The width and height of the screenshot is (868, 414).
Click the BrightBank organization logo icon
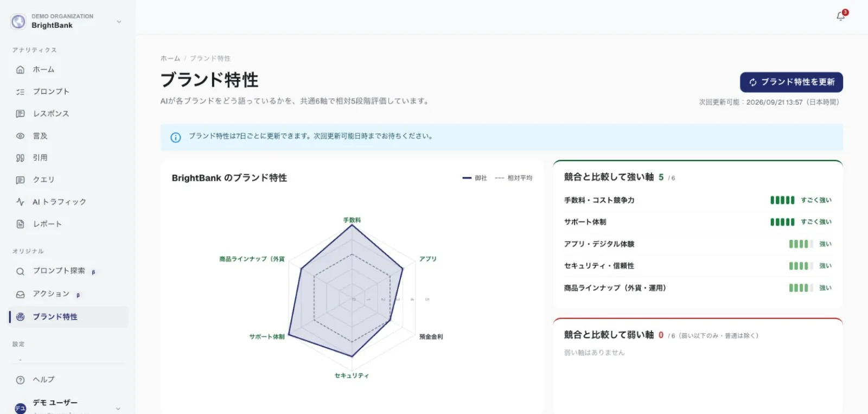(x=18, y=21)
